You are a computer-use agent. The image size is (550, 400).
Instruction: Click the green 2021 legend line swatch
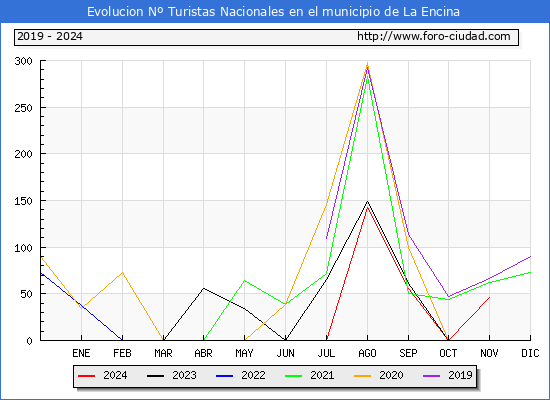coord(294,376)
